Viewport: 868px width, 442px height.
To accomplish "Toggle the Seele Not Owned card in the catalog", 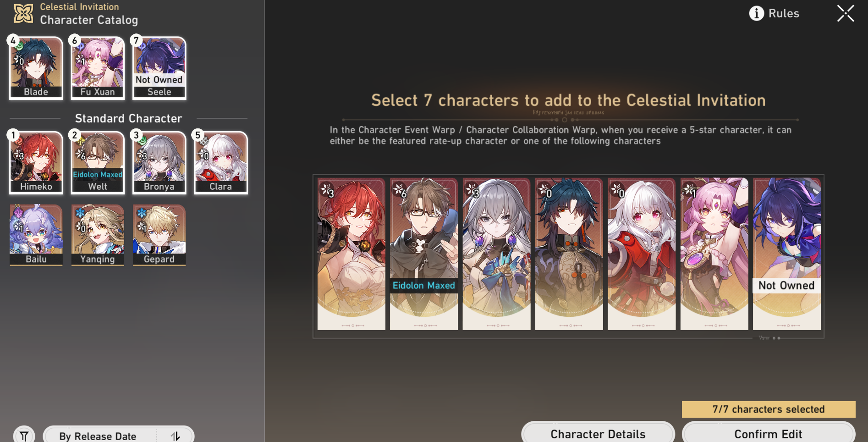I will point(159,68).
